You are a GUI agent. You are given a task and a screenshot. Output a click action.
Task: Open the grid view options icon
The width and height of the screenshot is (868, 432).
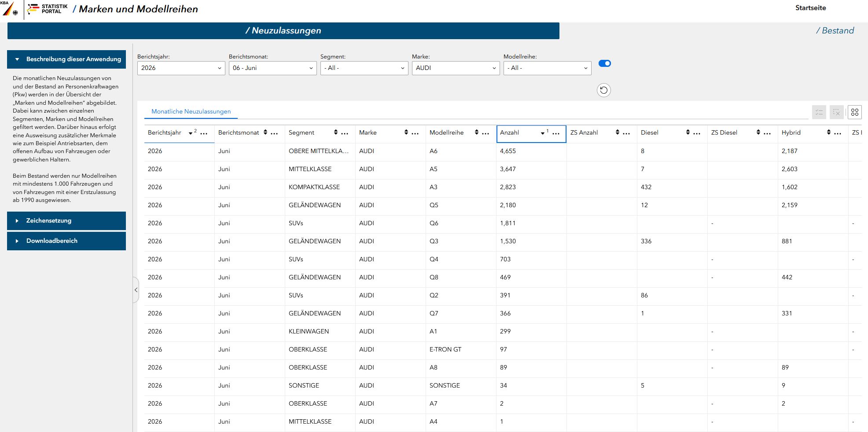[x=855, y=112]
